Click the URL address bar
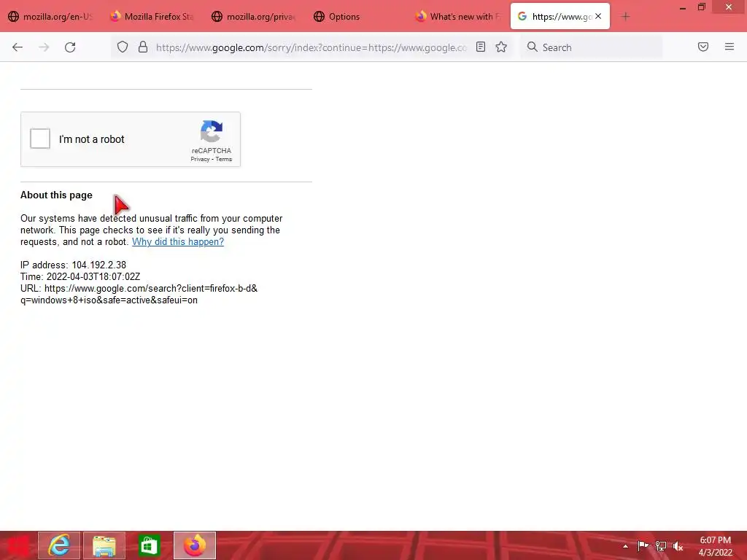747x560 pixels. click(x=311, y=47)
